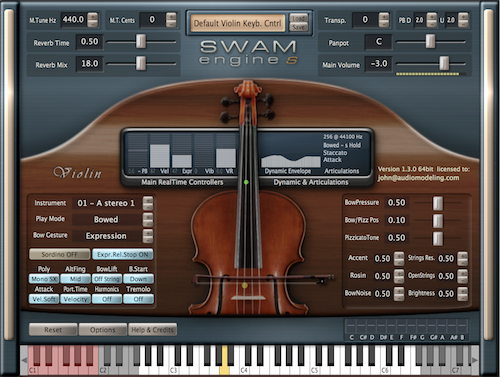
Task: Click the yellow bow position dot
Action: (245, 285)
